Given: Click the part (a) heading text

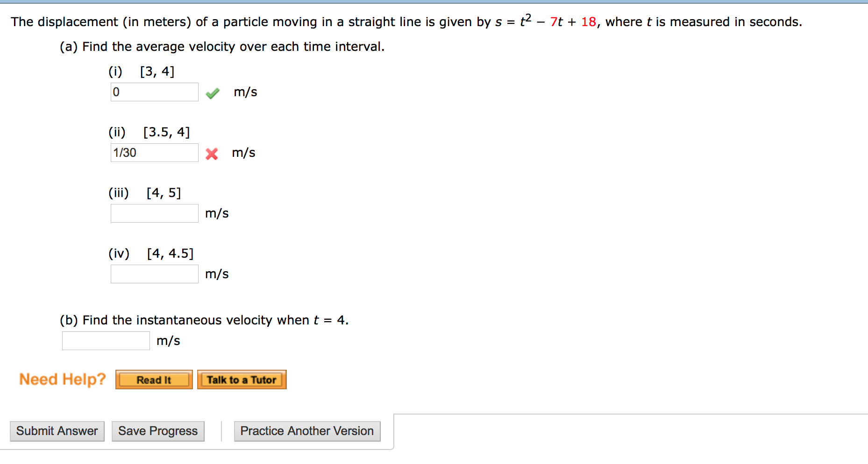Looking at the screenshot, I should point(222,46).
